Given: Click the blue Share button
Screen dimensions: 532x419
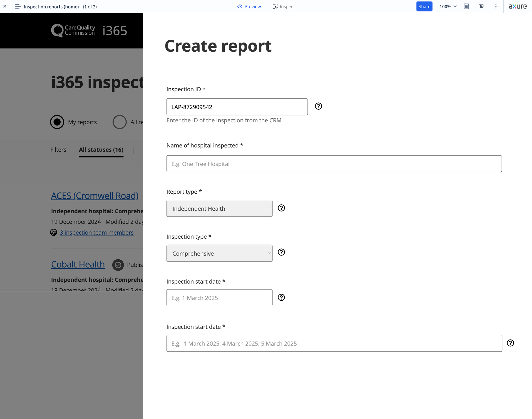Looking at the screenshot, I should coord(424,6).
